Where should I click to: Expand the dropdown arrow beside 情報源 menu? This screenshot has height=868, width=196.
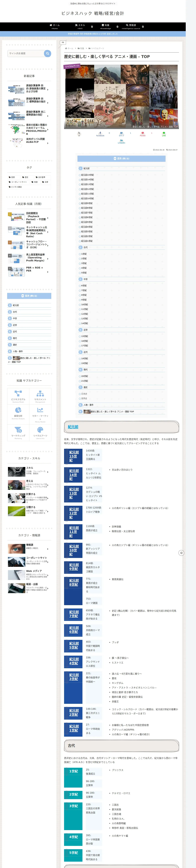tap(143, 27)
